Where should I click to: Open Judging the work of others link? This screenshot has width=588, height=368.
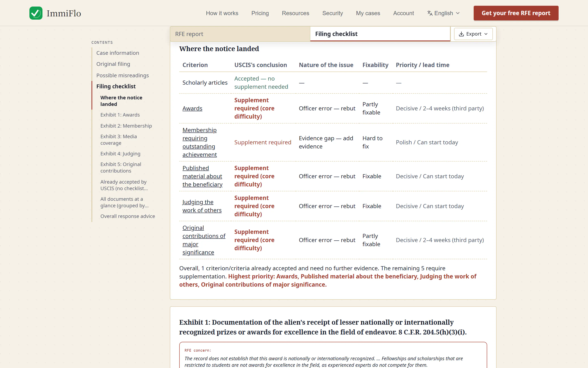coord(202,206)
